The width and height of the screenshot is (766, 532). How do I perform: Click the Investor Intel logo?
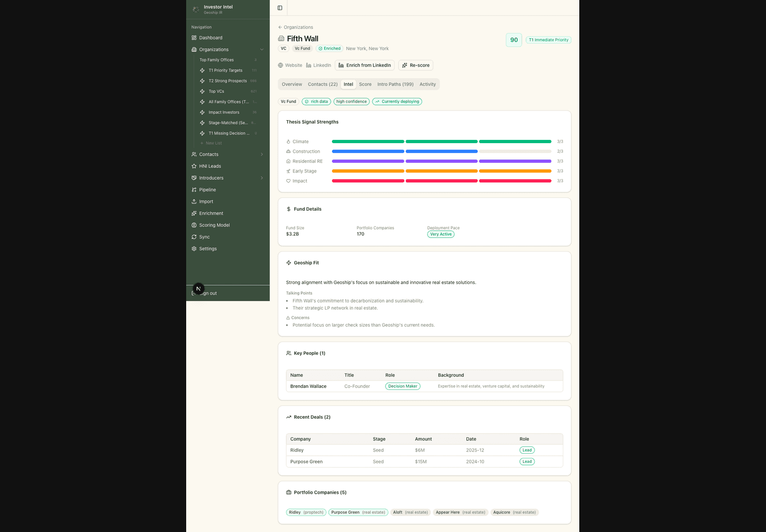[x=196, y=9]
